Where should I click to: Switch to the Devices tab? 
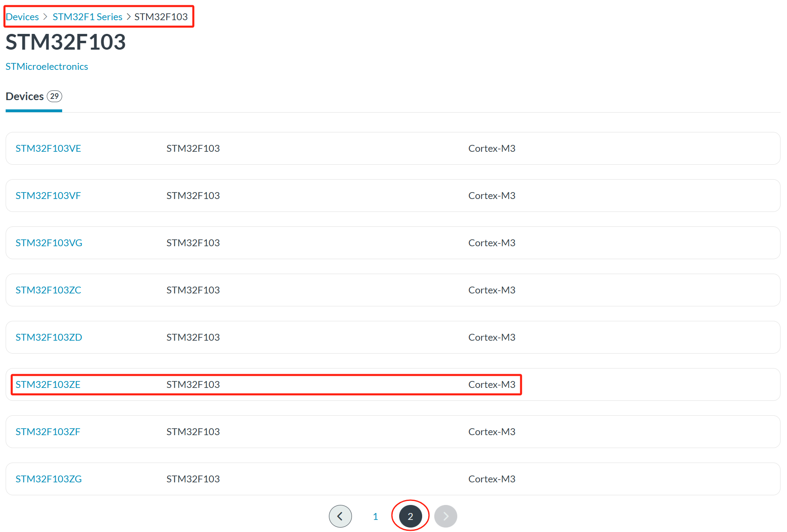point(25,96)
